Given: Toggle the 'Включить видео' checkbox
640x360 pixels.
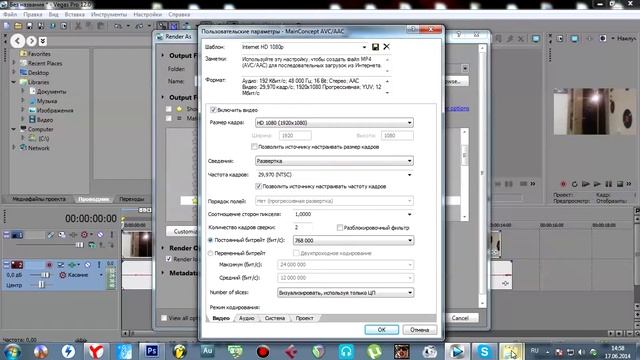Looking at the screenshot, I should coord(213,110).
